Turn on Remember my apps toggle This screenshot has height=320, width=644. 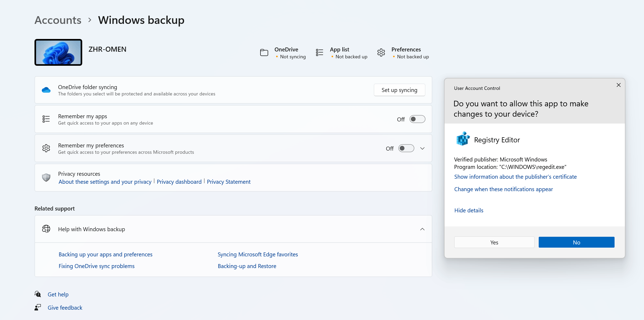coord(417,119)
